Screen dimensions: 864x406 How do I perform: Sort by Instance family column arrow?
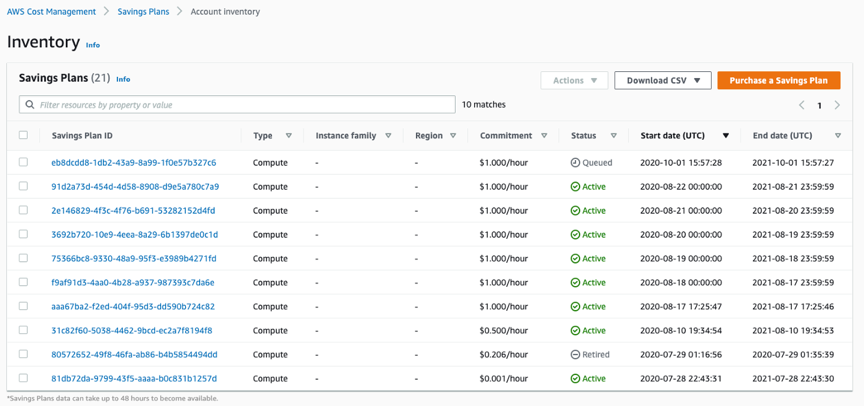tap(388, 136)
